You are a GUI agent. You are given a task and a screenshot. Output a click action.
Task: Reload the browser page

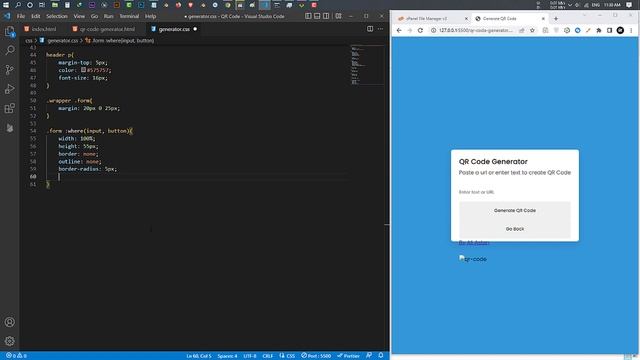coord(420,30)
